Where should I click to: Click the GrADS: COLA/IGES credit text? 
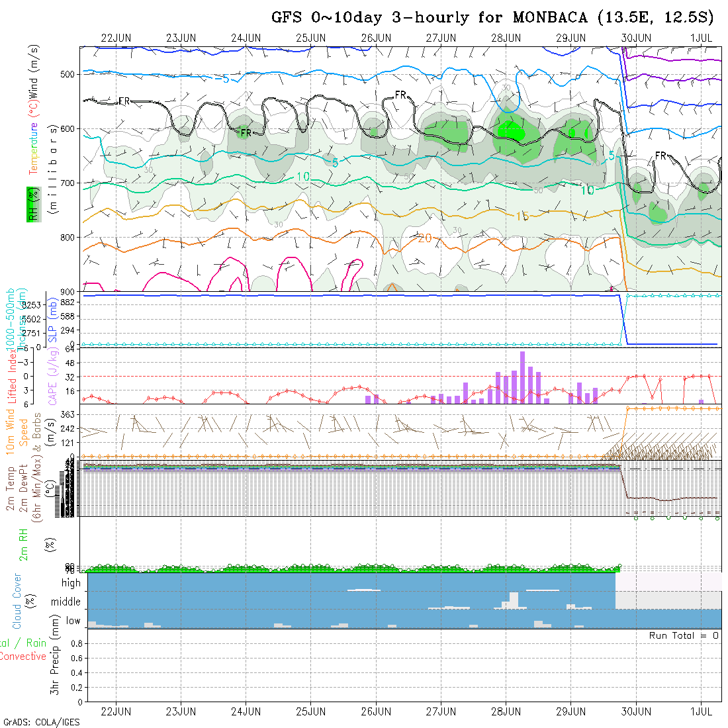[x=41, y=722]
